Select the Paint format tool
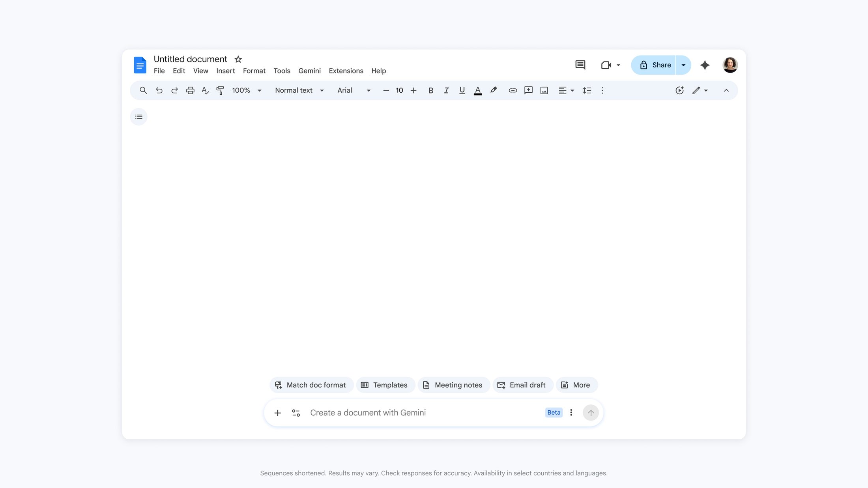This screenshot has width=868, height=488. pyautogui.click(x=220, y=90)
